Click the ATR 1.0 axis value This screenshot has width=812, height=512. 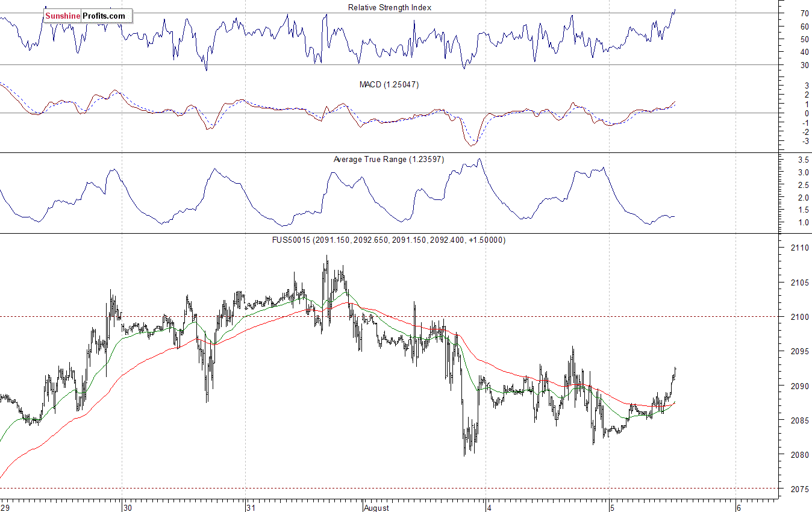[x=803, y=223]
